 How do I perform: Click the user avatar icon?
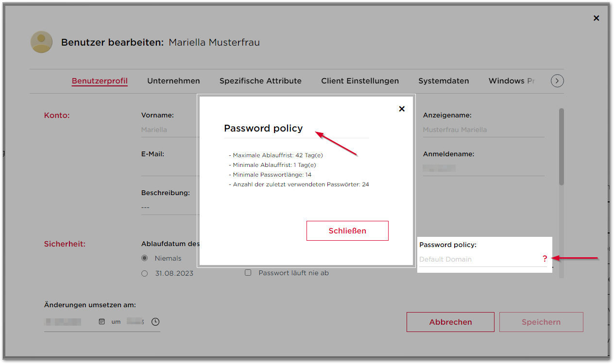click(x=41, y=42)
